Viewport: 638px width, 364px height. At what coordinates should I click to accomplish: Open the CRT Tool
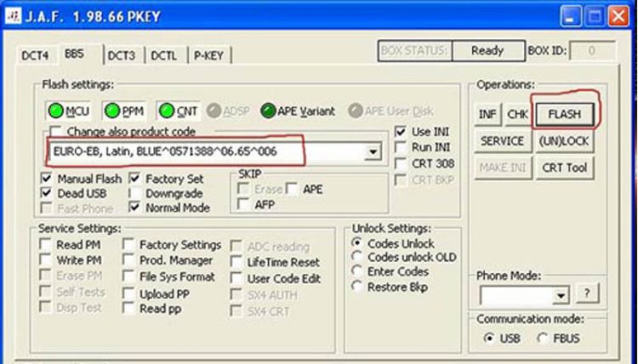[564, 168]
